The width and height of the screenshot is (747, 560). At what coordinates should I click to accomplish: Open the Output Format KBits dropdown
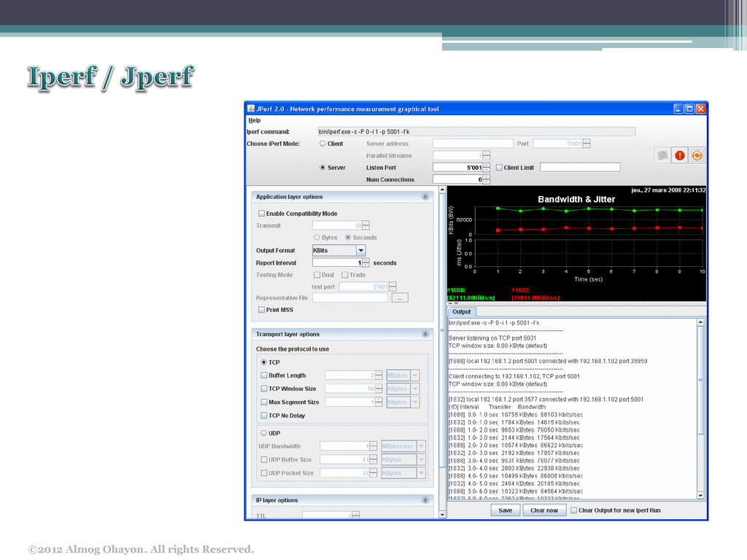tap(360, 251)
